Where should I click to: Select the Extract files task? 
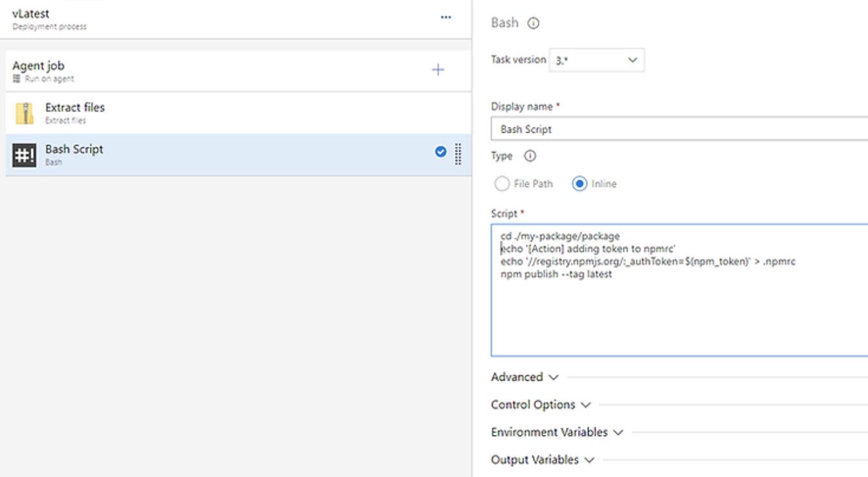238,113
